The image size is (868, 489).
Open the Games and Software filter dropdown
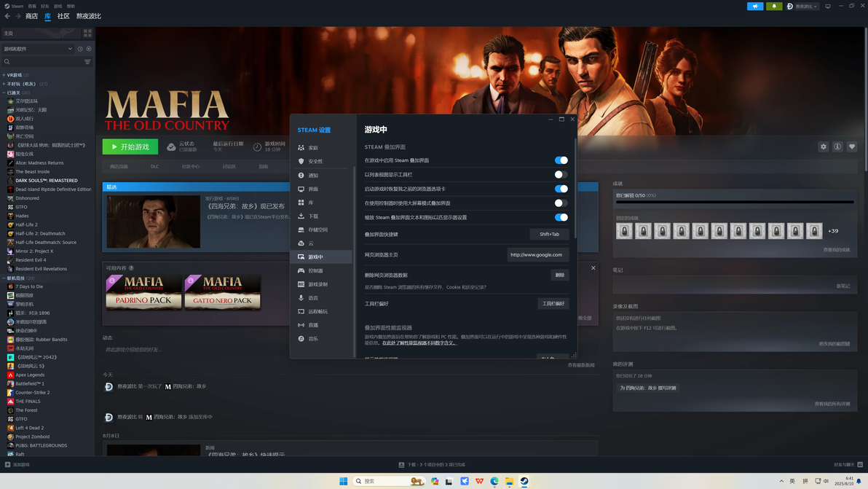tap(38, 49)
